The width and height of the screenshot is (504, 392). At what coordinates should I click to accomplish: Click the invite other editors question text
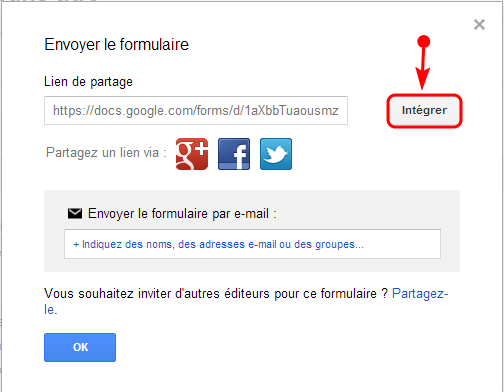[216, 294]
